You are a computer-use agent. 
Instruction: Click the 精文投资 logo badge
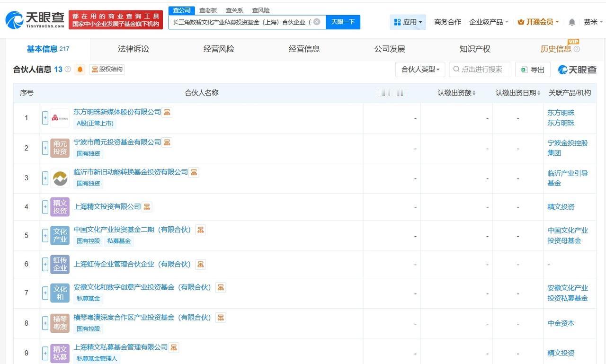(60, 207)
